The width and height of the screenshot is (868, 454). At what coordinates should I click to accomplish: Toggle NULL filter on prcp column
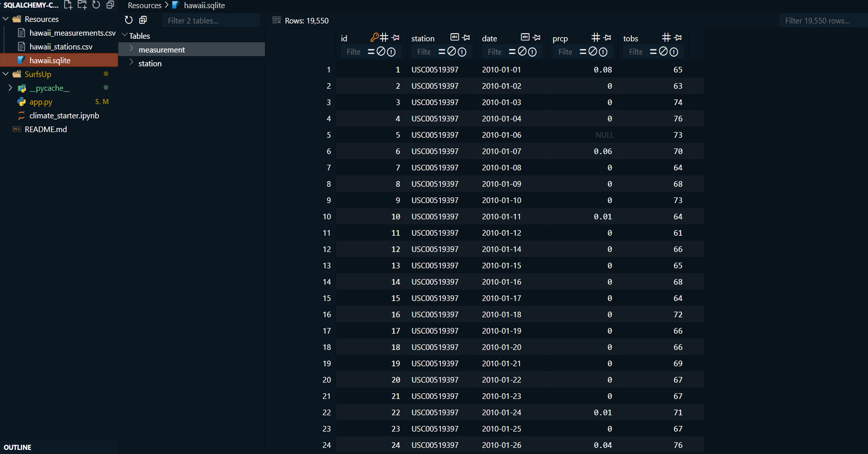point(592,52)
